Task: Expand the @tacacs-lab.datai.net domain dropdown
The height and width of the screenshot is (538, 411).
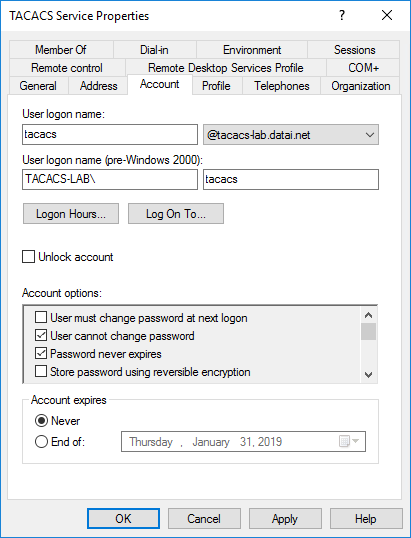Action: click(x=291, y=134)
